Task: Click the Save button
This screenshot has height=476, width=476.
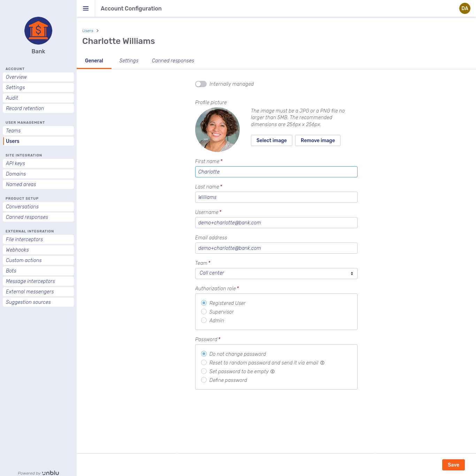Action: (x=453, y=465)
